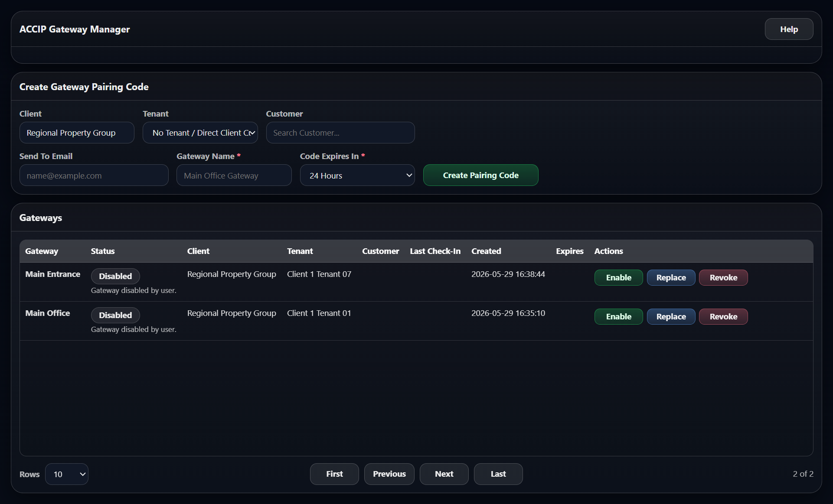This screenshot has width=833, height=504.
Task: Focus the Gateway Name field
Action: tap(234, 175)
